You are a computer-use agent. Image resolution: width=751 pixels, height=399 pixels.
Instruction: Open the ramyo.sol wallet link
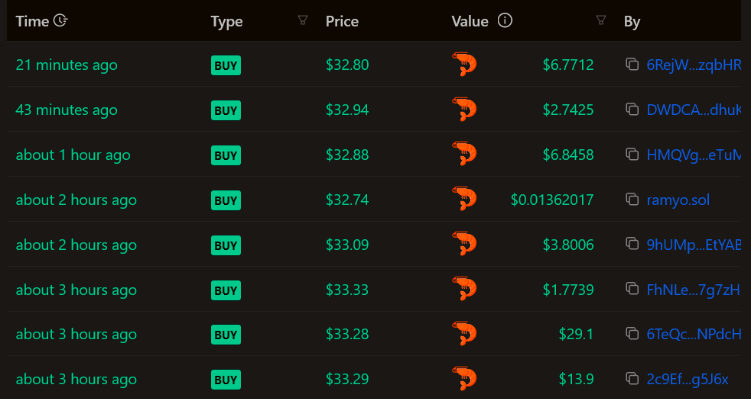click(x=678, y=200)
